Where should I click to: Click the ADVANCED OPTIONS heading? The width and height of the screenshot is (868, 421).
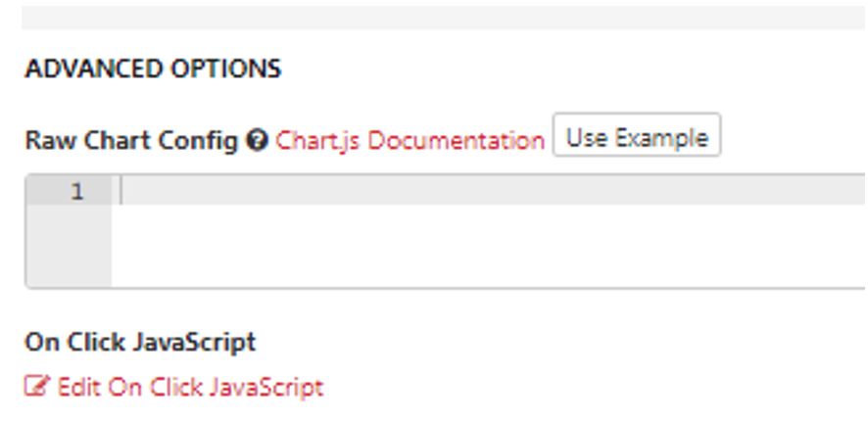154,70
